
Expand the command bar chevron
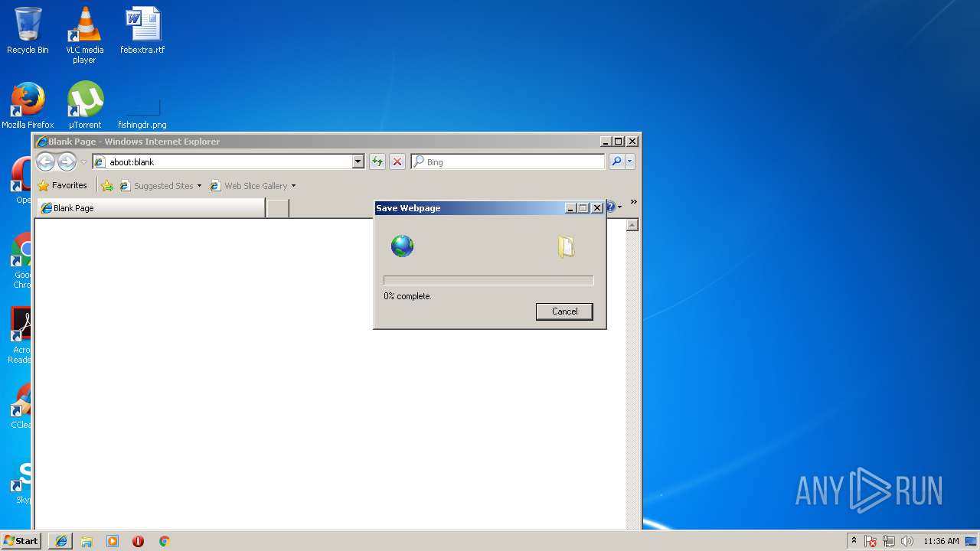pyautogui.click(x=633, y=202)
